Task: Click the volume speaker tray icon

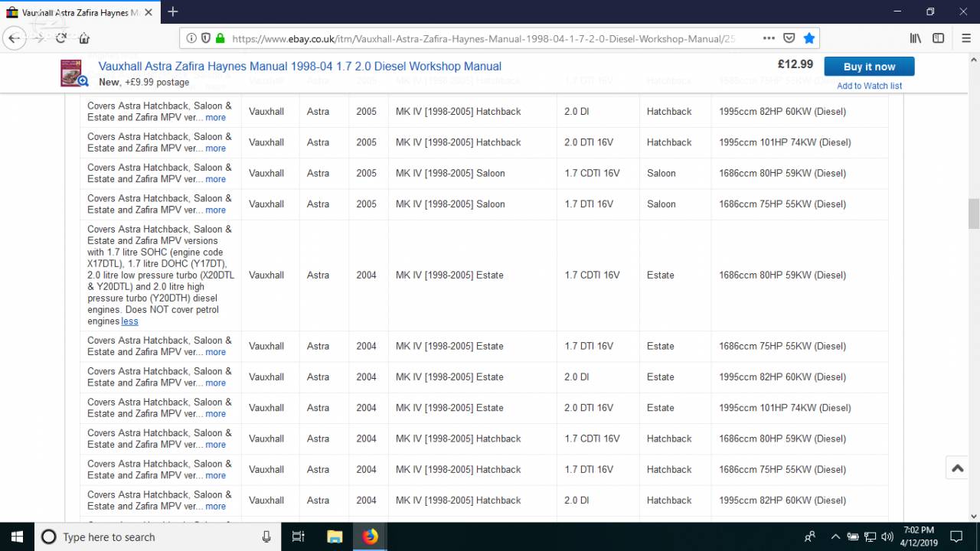Action: (887, 537)
